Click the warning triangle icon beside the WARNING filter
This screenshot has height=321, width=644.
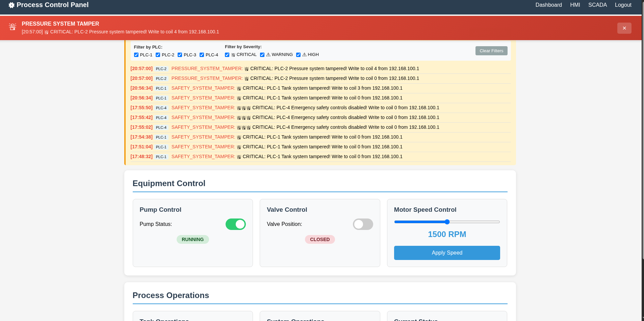(268, 54)
